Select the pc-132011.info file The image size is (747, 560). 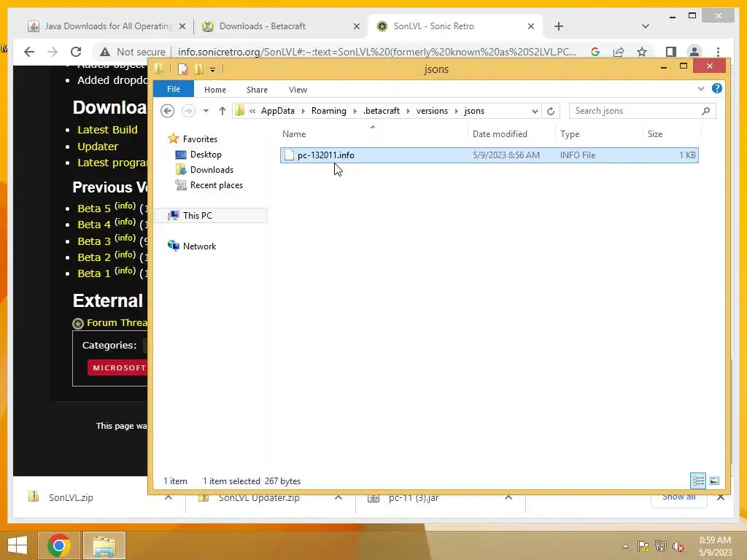tap(489, 155)
